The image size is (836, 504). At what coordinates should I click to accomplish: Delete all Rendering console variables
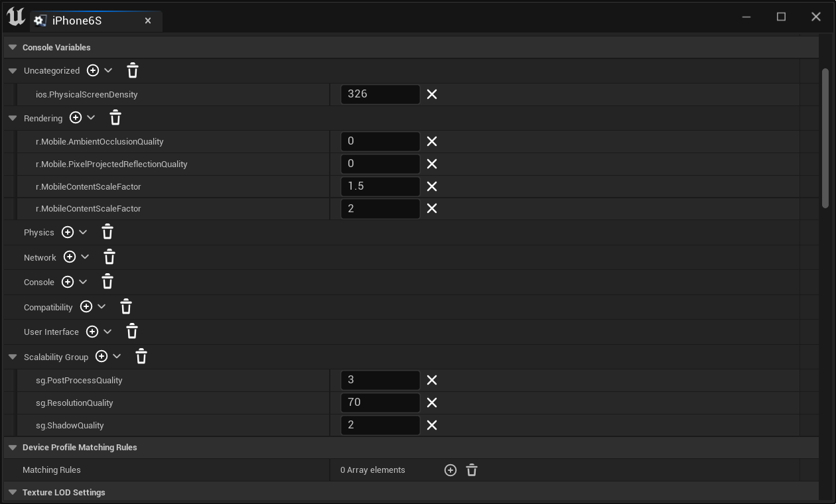click(x=115, y=118)
